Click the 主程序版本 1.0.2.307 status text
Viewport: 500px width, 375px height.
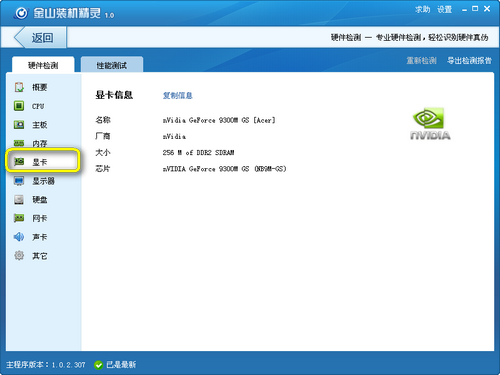pyautogui.click(x=46, y=365)
